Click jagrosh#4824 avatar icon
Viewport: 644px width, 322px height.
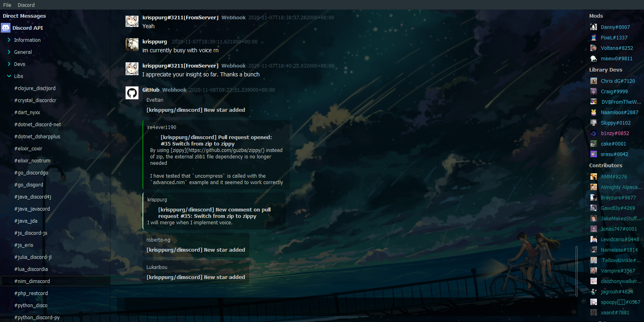[594, 291]
